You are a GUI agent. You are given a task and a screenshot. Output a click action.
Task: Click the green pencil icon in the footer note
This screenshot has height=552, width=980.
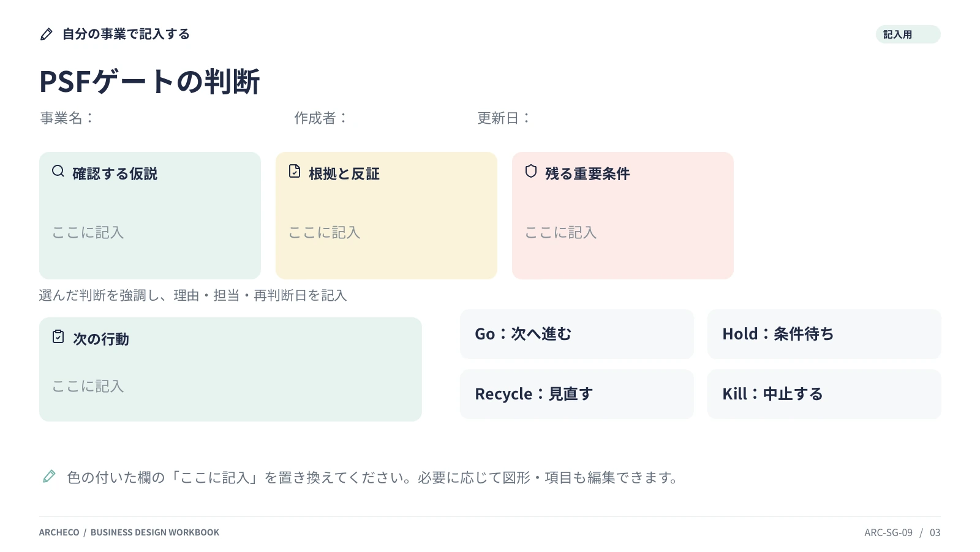(x=49, y=476)
